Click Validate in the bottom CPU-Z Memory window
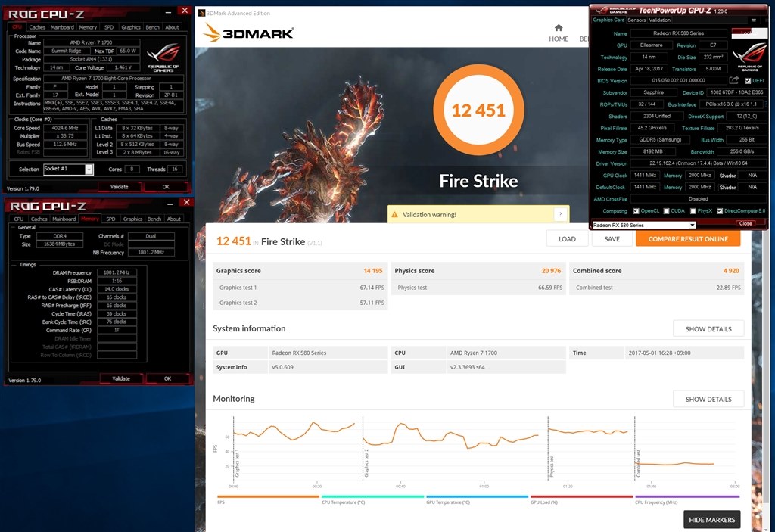Screen dimensions: 775x532 (x=121, y=378)
